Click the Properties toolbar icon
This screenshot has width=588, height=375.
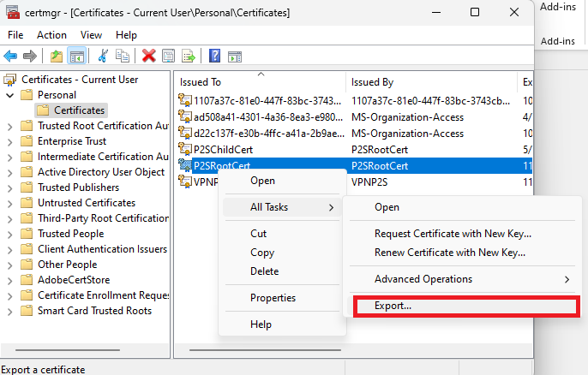click(169, 56)
